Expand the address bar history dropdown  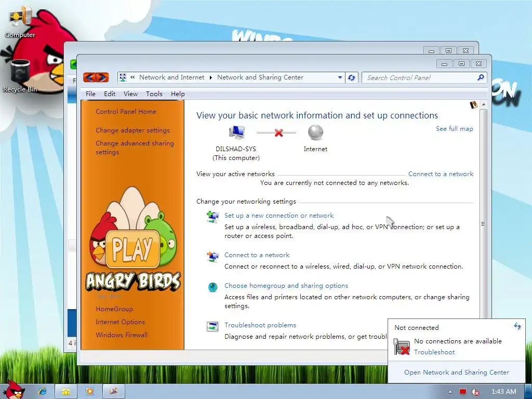click(340, 78)
